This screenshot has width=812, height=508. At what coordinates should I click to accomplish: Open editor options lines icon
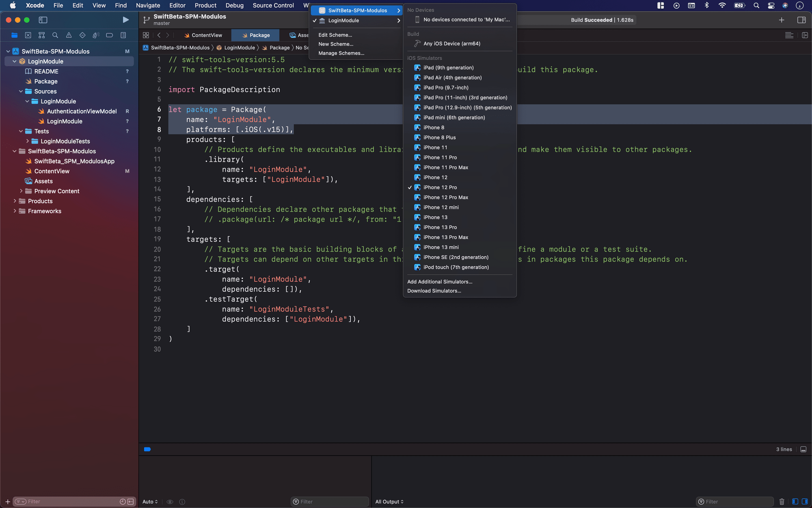point(789,35)
